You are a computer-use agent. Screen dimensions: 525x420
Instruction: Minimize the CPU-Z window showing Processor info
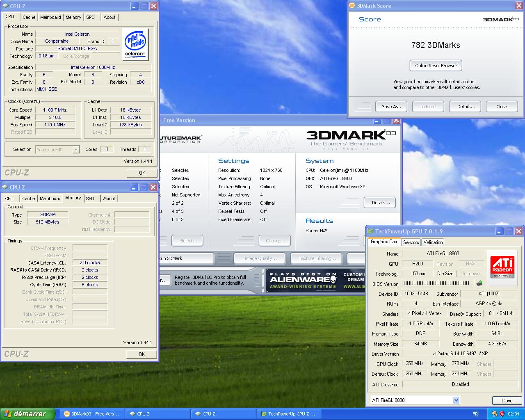[135, 6]
